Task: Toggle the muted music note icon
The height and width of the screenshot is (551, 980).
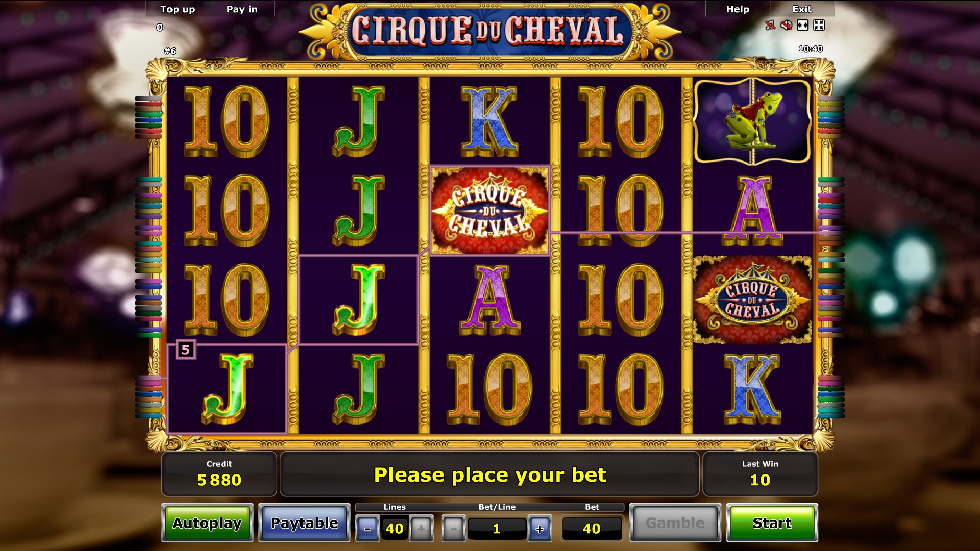Action: point(770,25)
